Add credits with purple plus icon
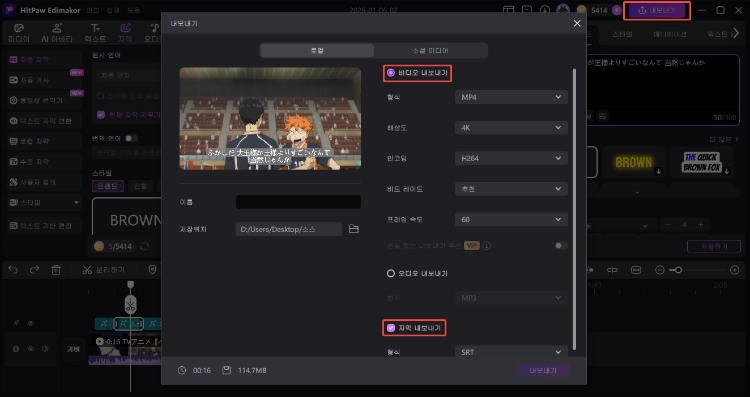The height and width of the screenshot is (397, 750). coord(617,10)
